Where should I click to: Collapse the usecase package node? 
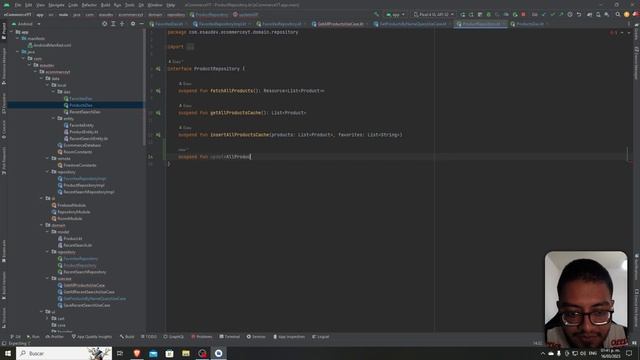pyautogui.click(x=48, y=278)
